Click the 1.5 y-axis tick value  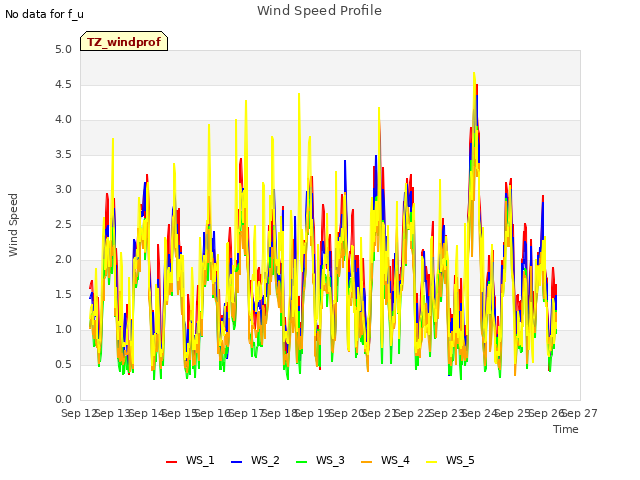click(63, 295)
